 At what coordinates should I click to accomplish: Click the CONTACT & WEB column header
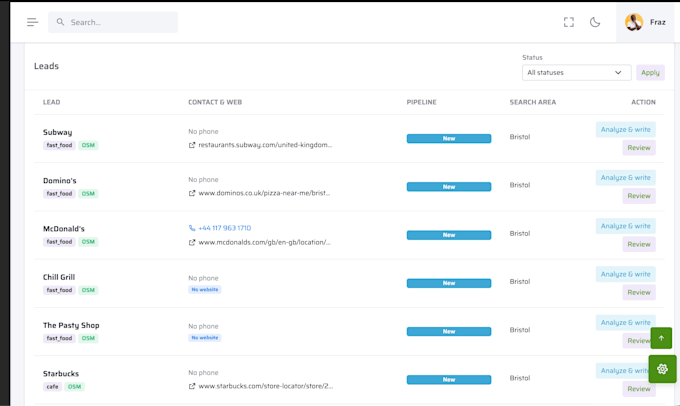click(215, 102)
